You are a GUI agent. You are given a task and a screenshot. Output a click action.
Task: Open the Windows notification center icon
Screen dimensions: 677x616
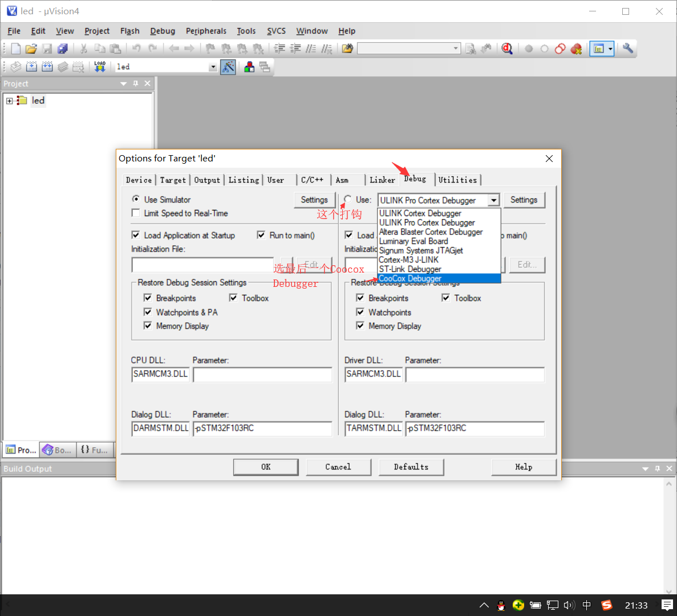click(667, 605)
